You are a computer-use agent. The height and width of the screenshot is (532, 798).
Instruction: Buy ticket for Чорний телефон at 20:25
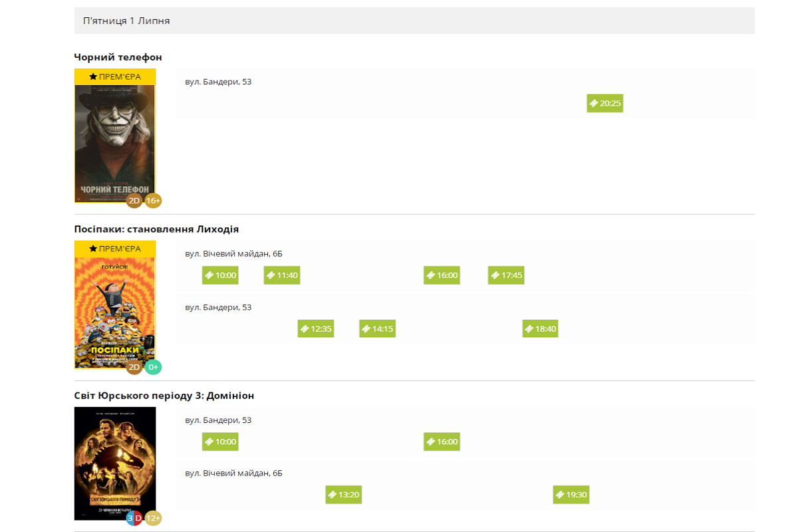[x=605, y=103]
